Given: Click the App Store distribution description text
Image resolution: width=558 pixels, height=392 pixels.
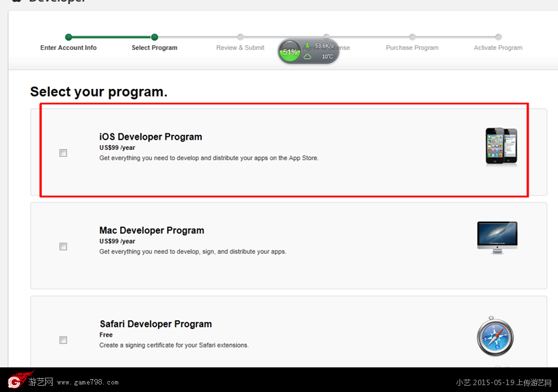Looking at the screenshot, I should click(x=209, y=158).
